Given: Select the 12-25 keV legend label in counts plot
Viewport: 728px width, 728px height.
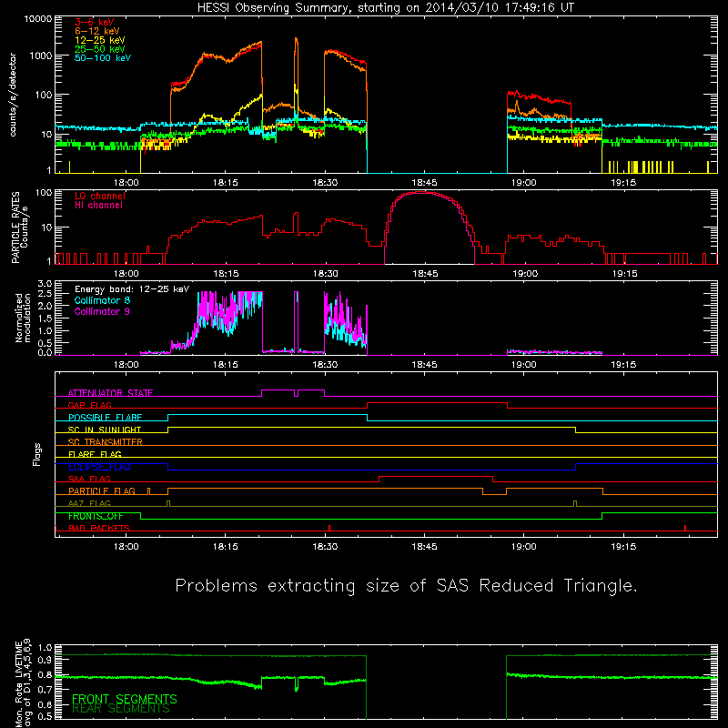Looking at the screenshot, I should point(100,40).
